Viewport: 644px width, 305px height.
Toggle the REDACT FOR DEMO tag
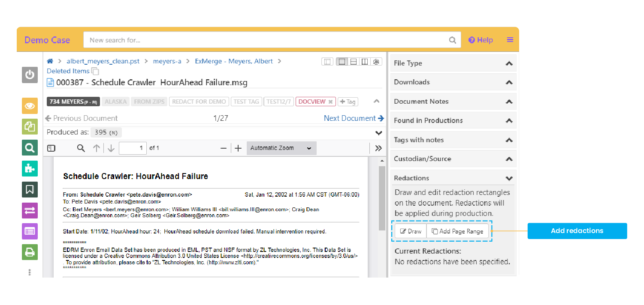(x=199, y=102)
